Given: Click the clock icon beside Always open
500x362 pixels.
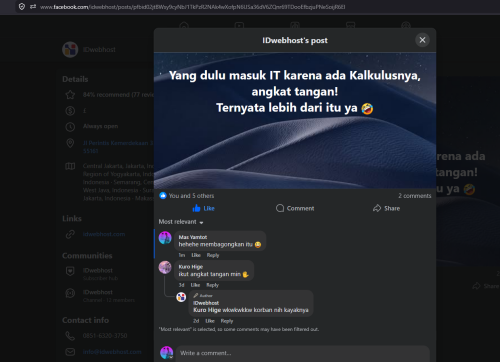Looking at the screenshot, I should coord(70,127).
